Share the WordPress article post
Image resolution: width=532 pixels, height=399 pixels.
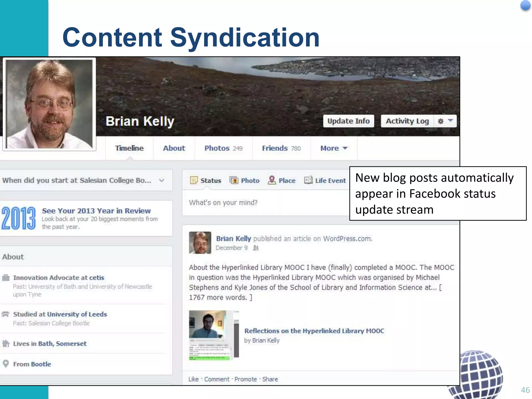(270, 379)
